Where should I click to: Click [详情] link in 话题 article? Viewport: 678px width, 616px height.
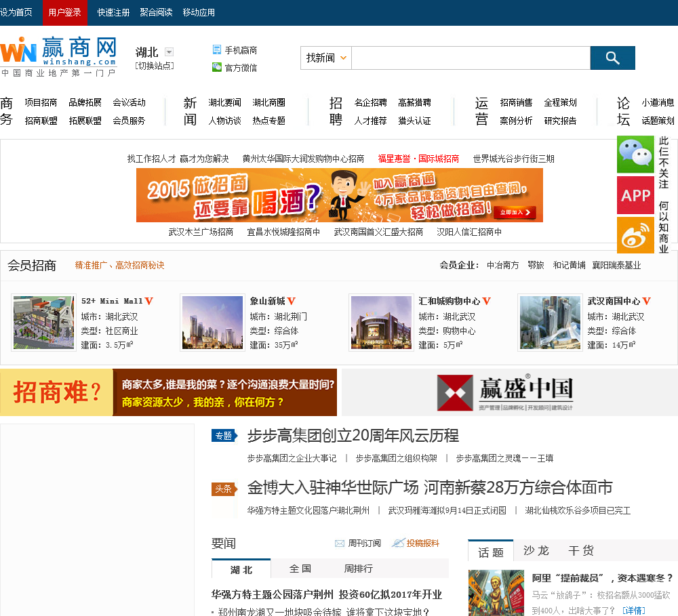pos(633,611)
